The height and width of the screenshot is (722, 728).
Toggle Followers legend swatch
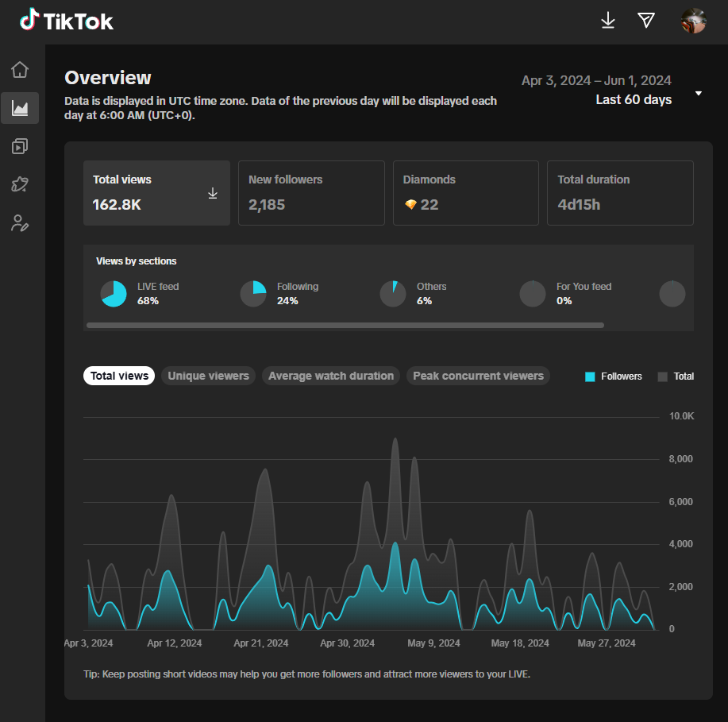click(x=590, y=376)
